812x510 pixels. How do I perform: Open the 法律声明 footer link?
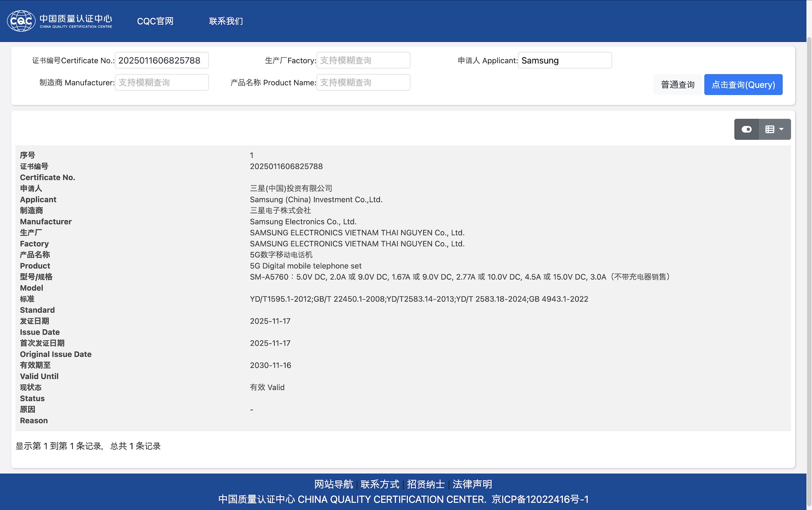(x=472, y=484)
